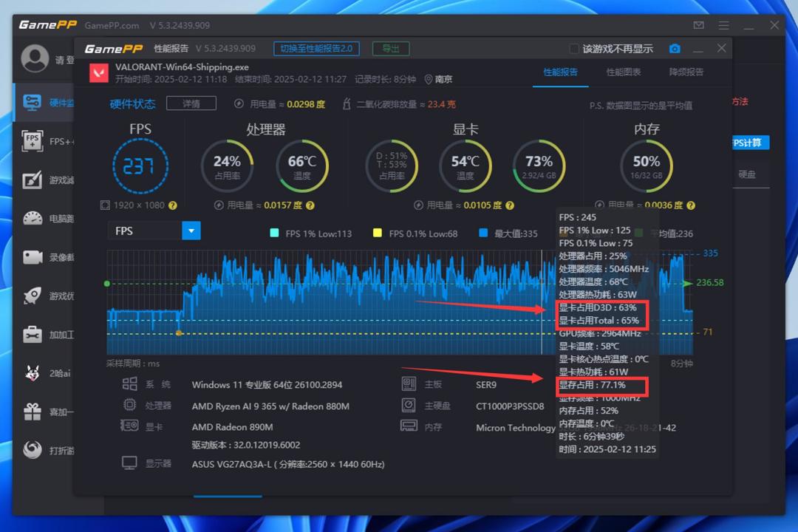Click the GamePP.com link in title bar

[x=112, y=25]
